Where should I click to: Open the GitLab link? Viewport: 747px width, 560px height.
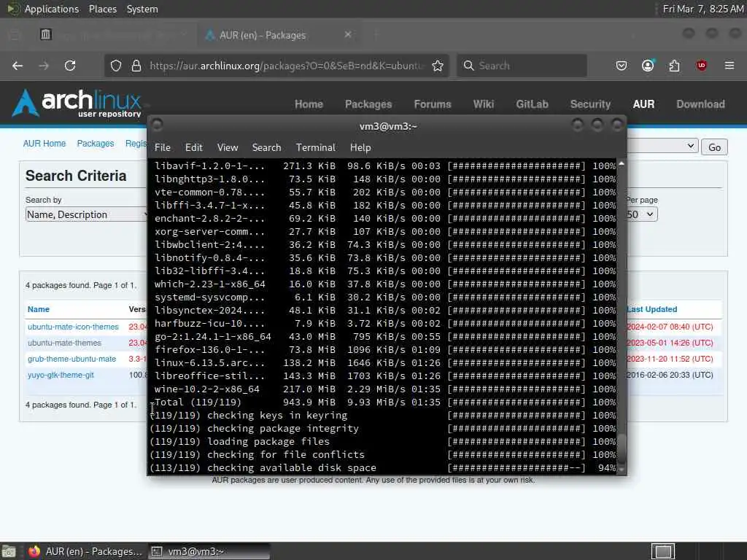[x=532, y=104]
